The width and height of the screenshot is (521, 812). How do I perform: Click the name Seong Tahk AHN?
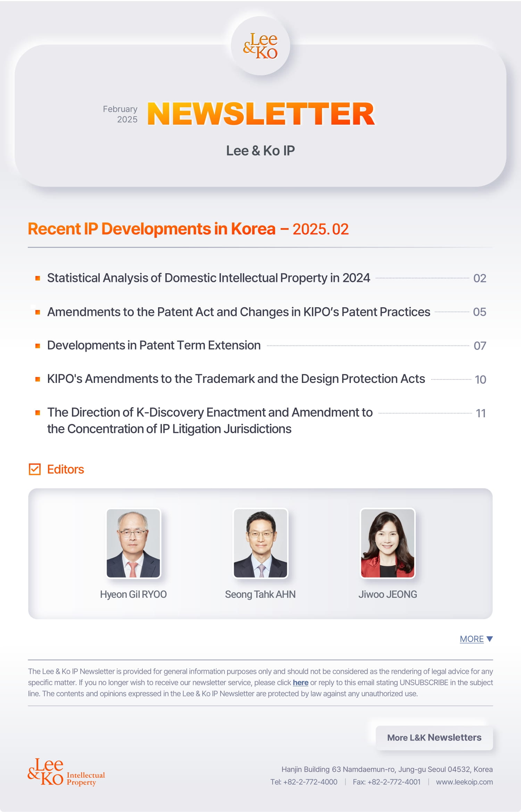pos(260,594)
